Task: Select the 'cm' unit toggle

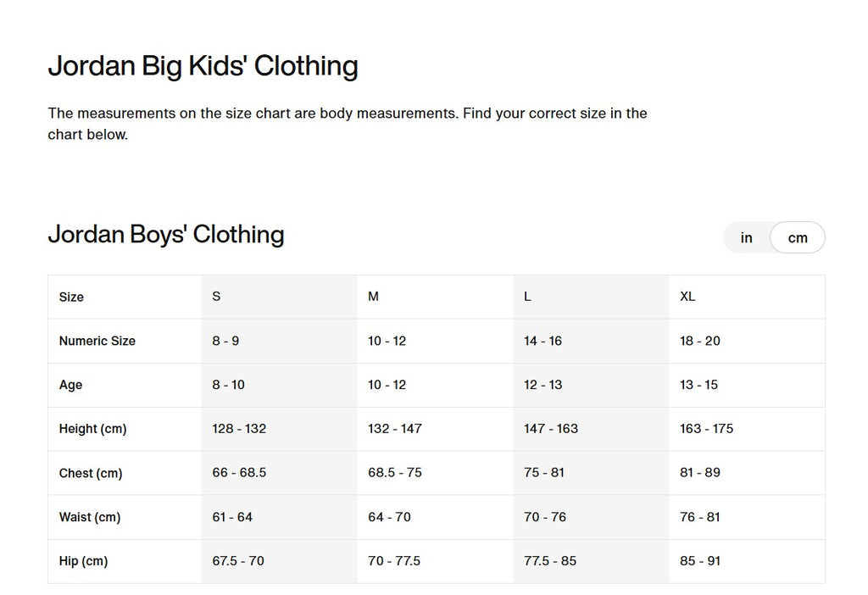Action: (x=798, y=238)
